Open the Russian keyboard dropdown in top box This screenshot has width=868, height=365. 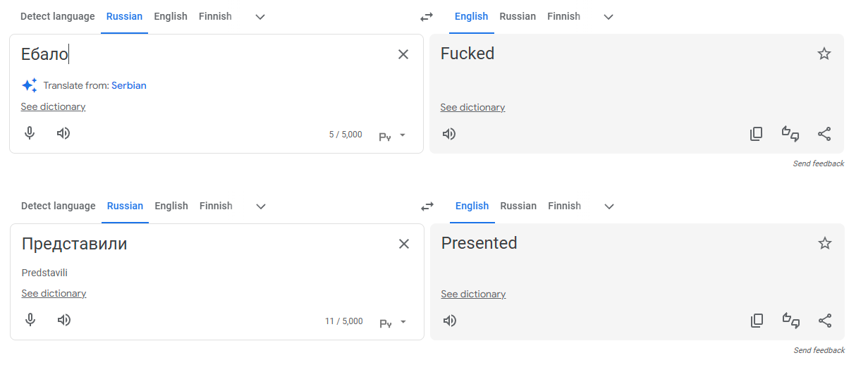tap(393, 135)
